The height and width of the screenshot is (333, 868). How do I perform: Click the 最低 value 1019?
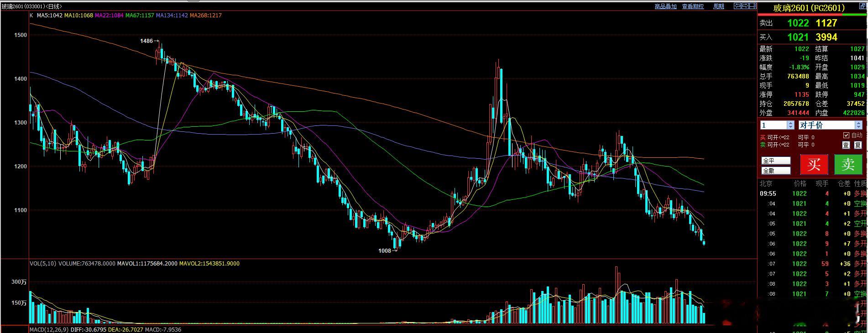tap(857, 85)
